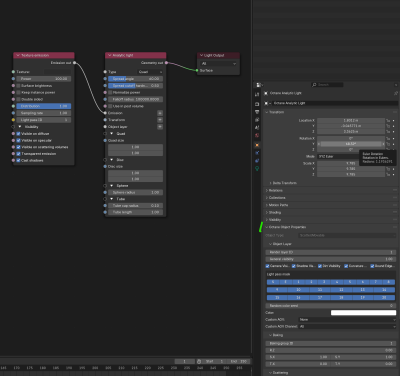Open the Type dropdown showing Quad
This screenshot has width=400, height=376.
150,72
